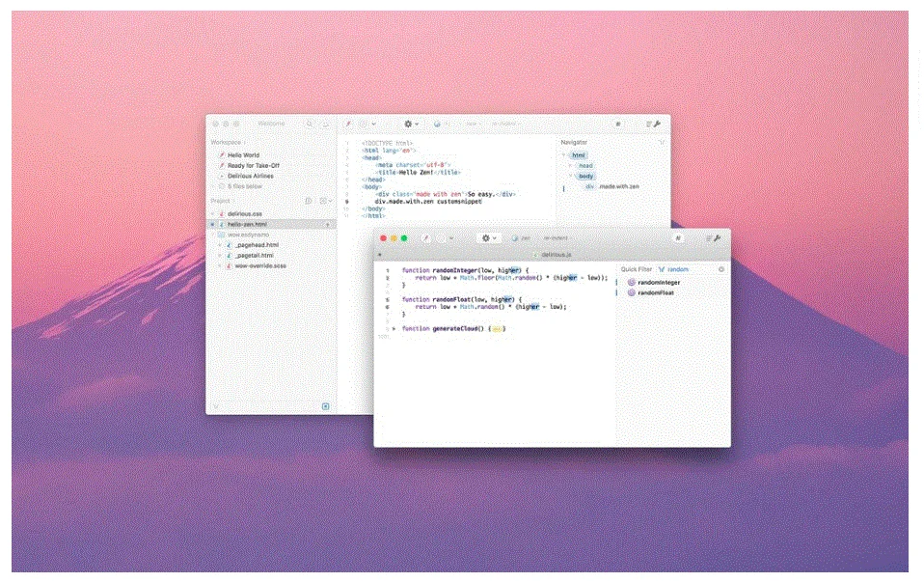The width and height of the screenshot is (924, 582).
Task: Click the title line with Hello Zen!
Action: 418,173
